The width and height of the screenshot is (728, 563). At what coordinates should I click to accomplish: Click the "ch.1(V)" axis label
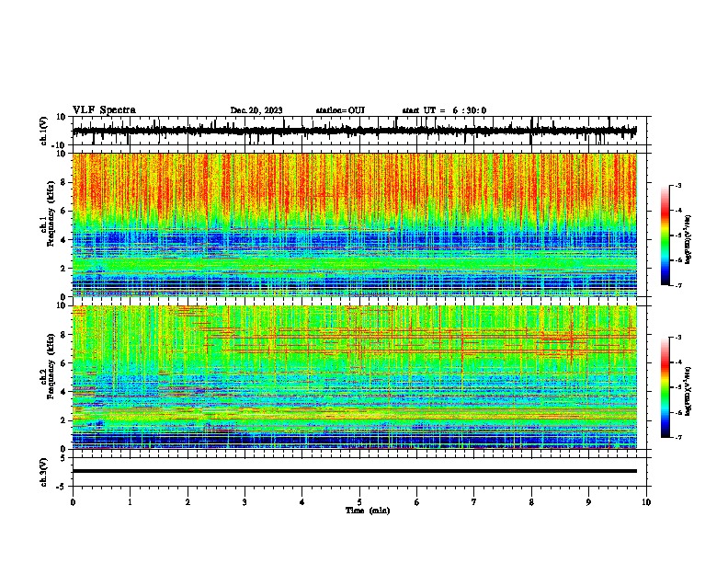[43, 131]
